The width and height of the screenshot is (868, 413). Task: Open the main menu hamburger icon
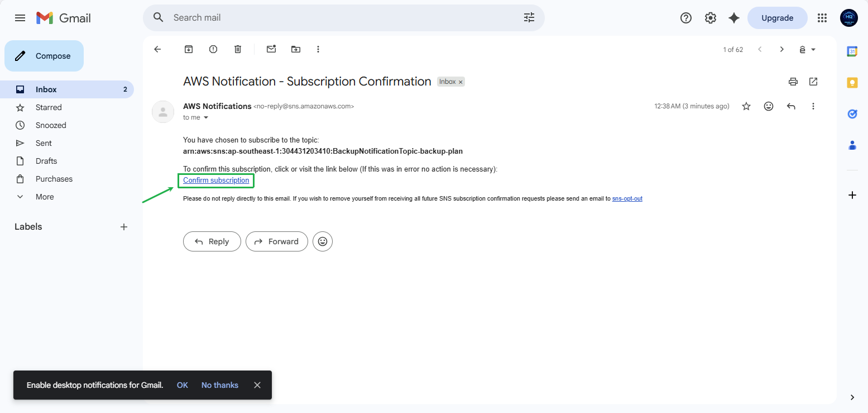pos(20,18)
